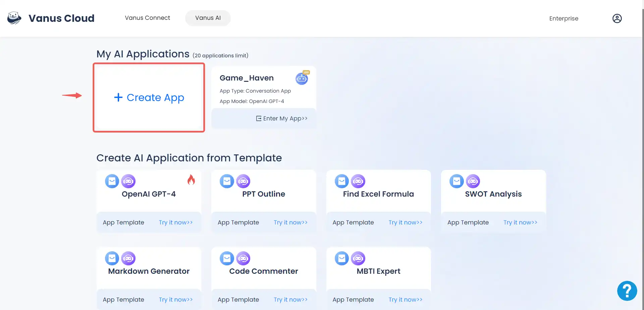This screenshot has height=310, width=644.
Task: Click Try it now for PPT Outline
Action: (290, 222)
